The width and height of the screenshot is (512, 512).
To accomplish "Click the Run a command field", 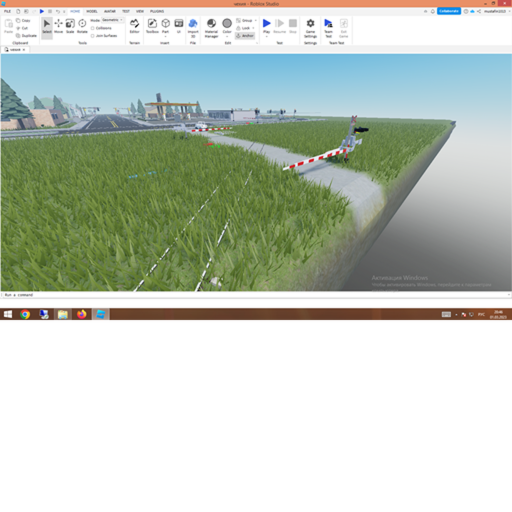I will (x=256, y=295).
